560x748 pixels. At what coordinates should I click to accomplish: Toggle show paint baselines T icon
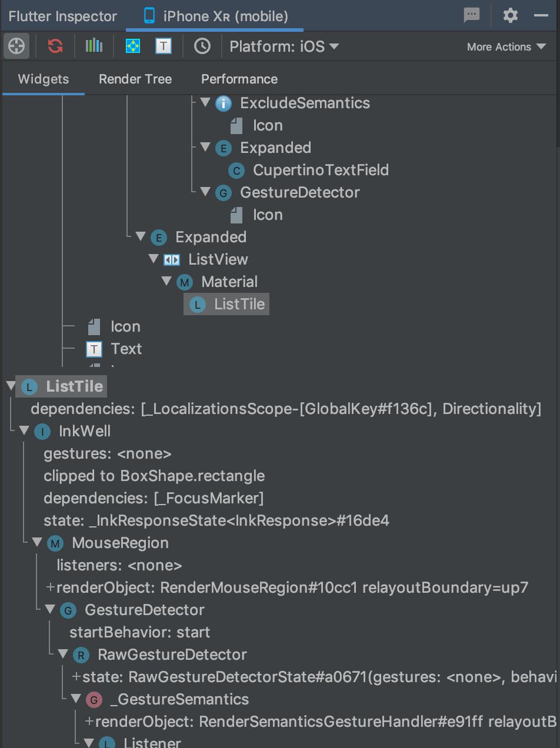[x=164, y=46]
